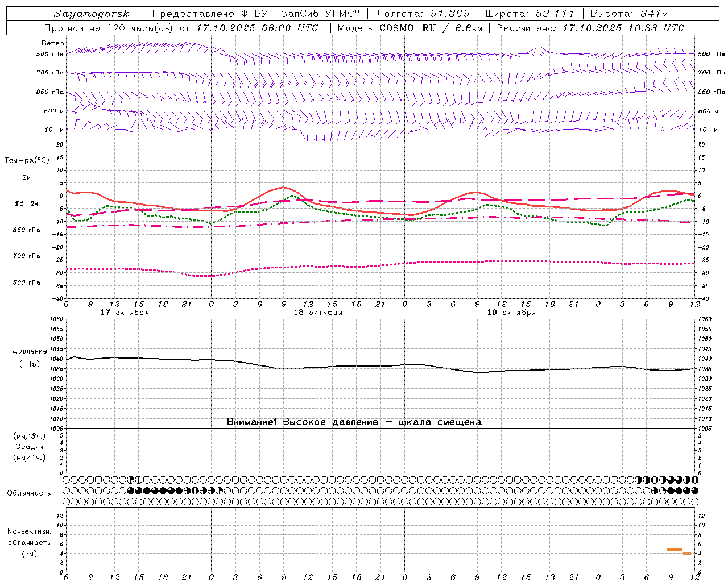Click the blue dashed legend line under 'Td 2м'
The width and height of the screenshot is (728, 582).
pos(26,210)
